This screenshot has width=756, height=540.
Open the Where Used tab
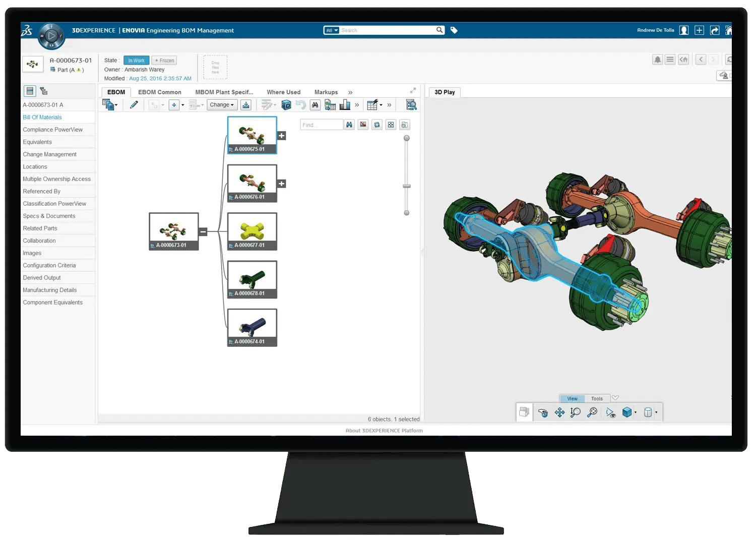pyautogui.click(x=284, y=92)
